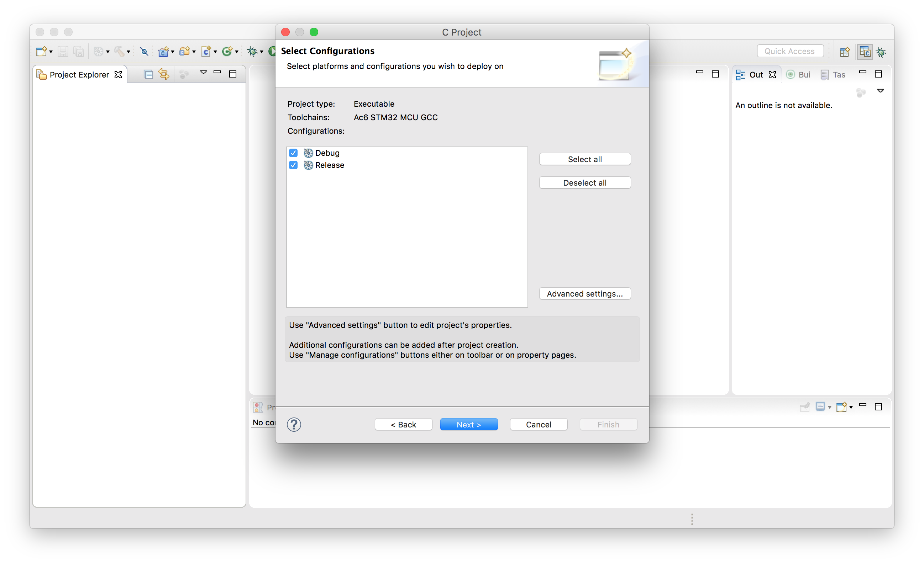This screenshot has height=564, width=924.
Task: Open the Project Explorer view menu triangle
Action: 203,72
